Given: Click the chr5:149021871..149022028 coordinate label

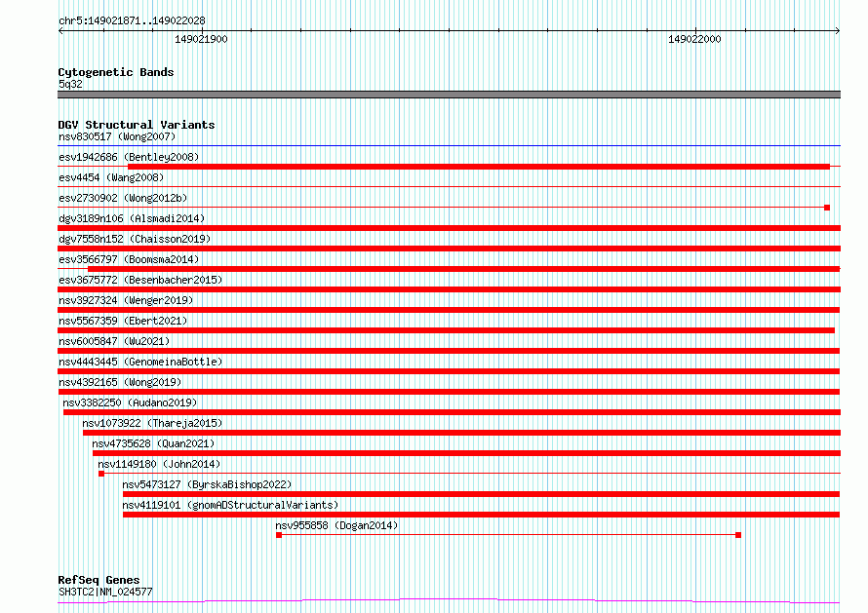Looking at the screenshot, I should point(132,20).
